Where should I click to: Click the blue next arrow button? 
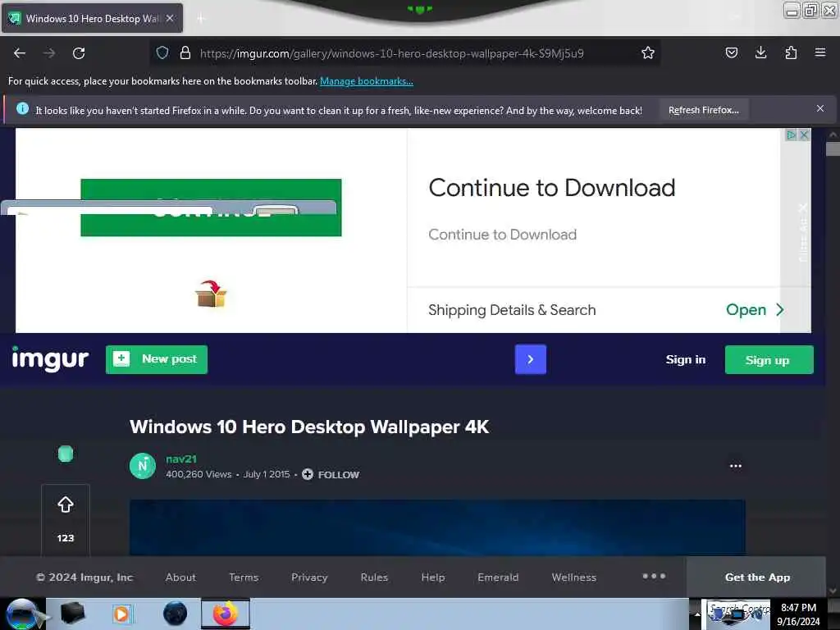coord(531,359)
